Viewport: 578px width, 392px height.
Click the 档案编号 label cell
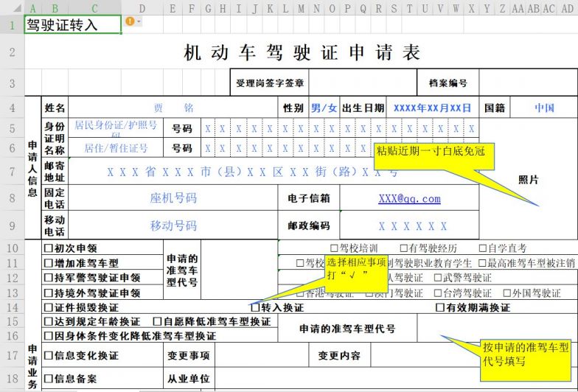point(448,83)
